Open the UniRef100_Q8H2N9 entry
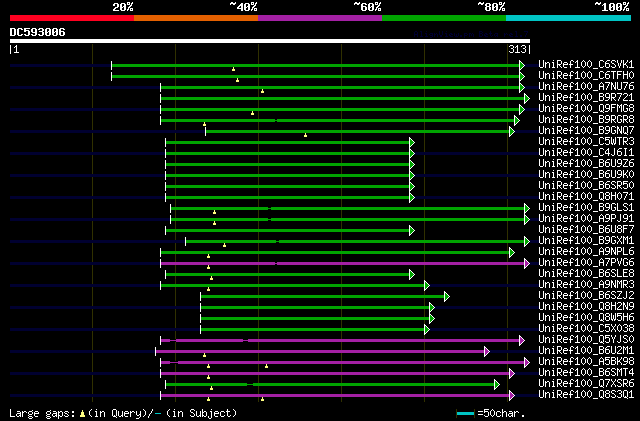640x421 pixels. 586,307
